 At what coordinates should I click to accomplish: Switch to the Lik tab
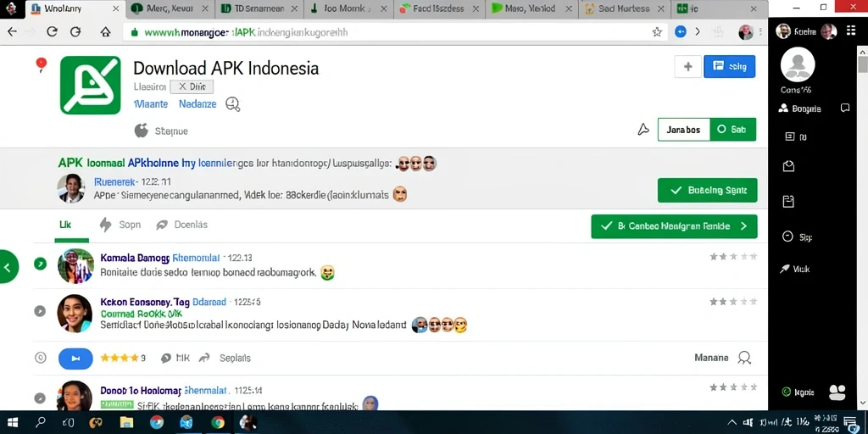(x=65, y=225)
